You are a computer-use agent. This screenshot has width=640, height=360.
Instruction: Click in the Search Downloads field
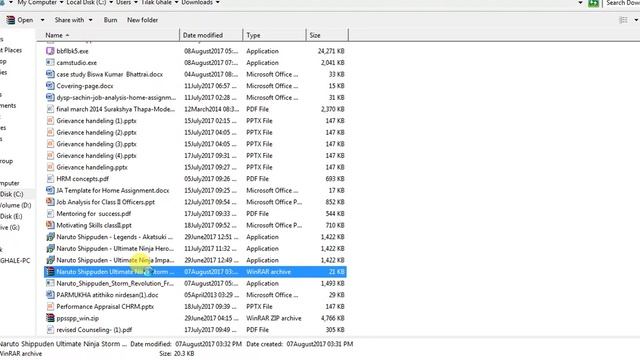coord(622,3)
